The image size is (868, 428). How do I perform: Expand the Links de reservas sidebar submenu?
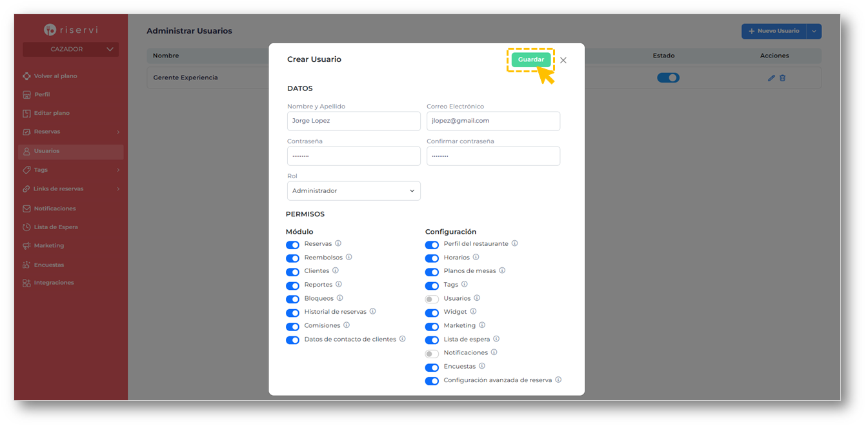click(x=118, y=189)
